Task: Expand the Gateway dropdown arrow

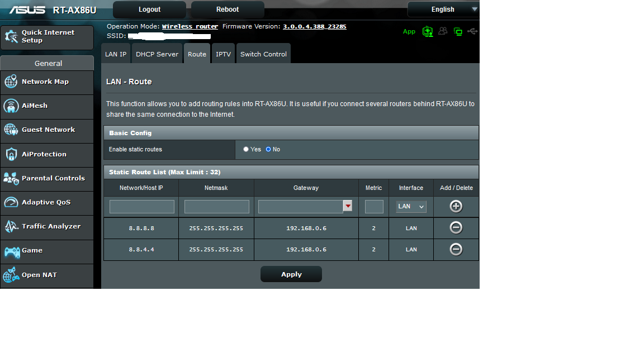Action: coord(348,207)
